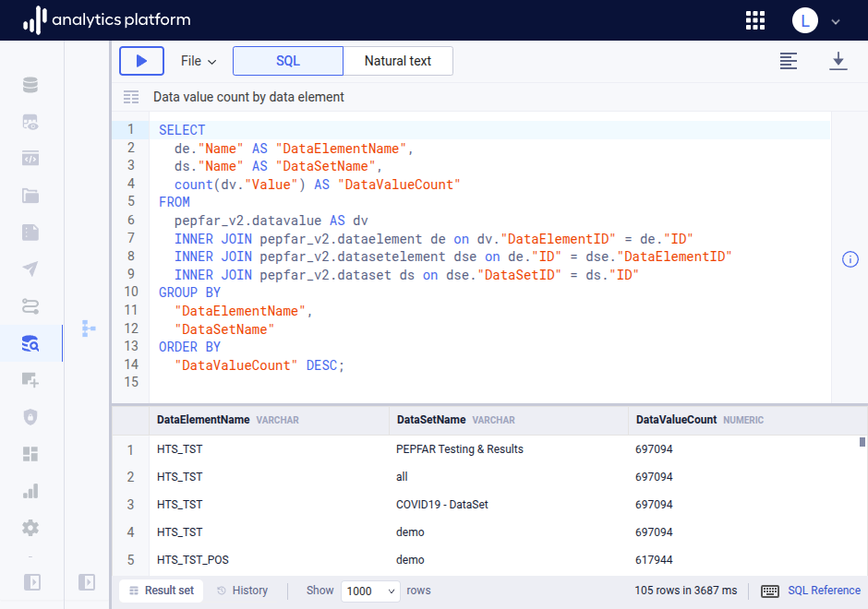The image size is (868, 609).
Task: Click the results vertical scrollbar thumb
Action: (862, 442)
